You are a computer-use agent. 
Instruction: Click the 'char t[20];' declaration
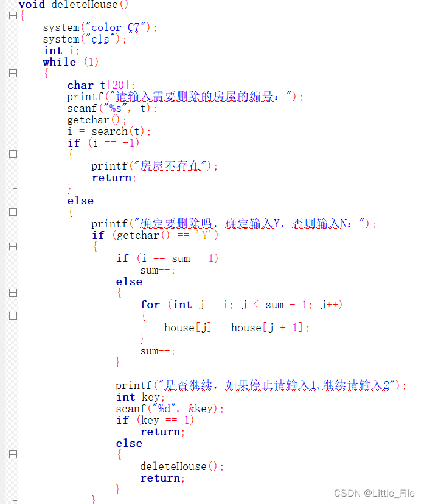101,85
